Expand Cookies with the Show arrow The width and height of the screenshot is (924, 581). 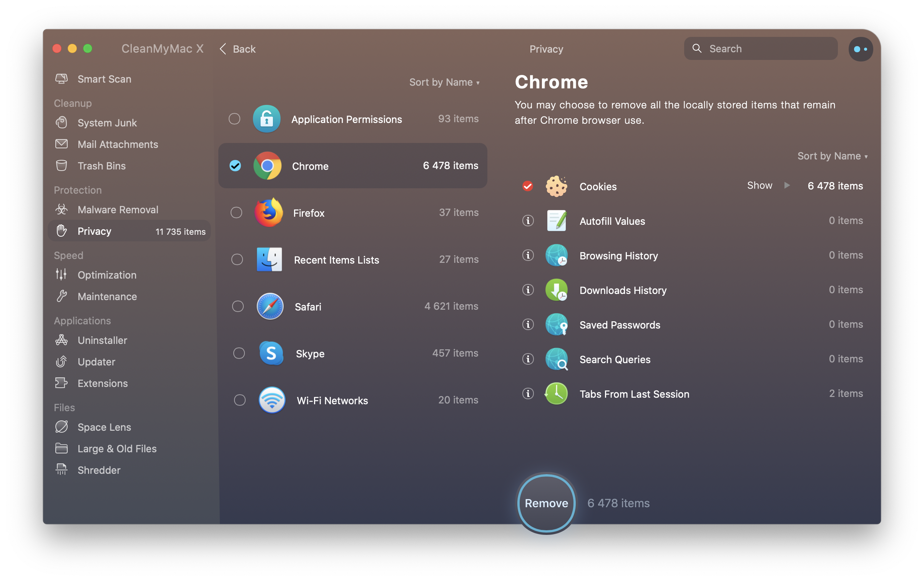pyautogui.click(x=787, y=186)
